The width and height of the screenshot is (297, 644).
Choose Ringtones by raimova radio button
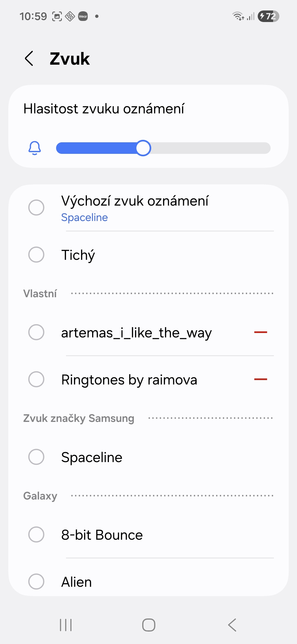point(36,379)
